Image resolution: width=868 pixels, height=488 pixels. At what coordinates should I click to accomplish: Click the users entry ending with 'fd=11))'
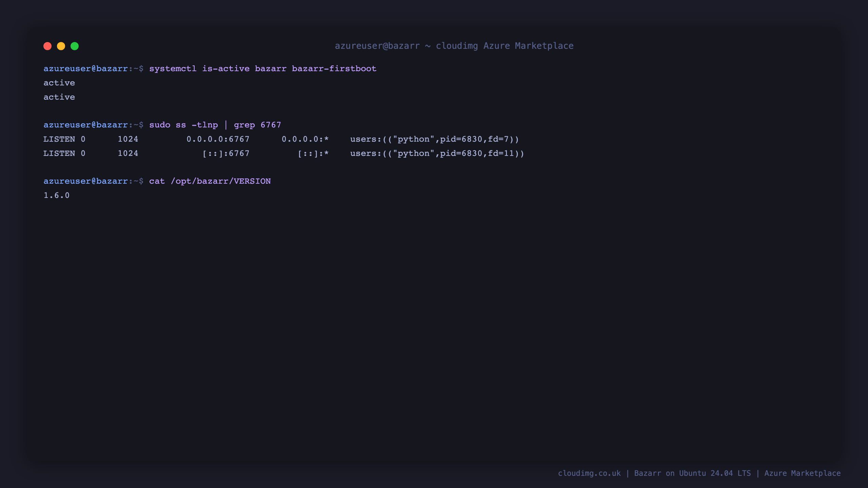437,154
